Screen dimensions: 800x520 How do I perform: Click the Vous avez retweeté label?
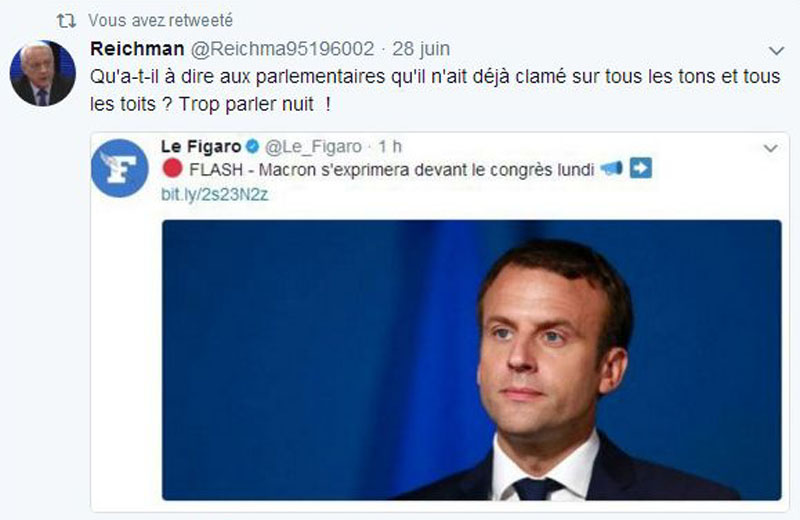pos(161,20)
